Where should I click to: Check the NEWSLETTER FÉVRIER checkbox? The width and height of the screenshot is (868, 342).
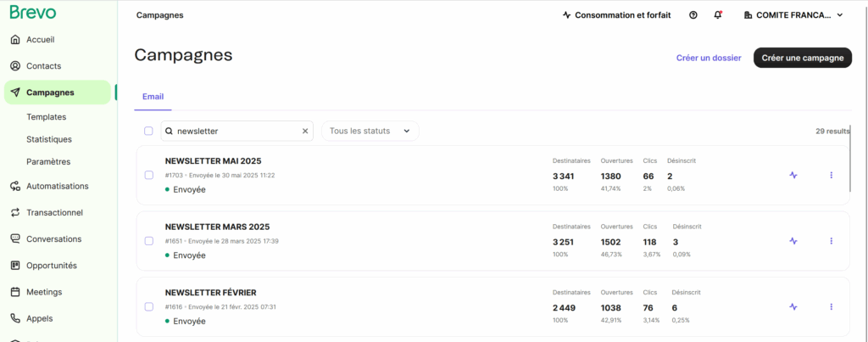149,306
